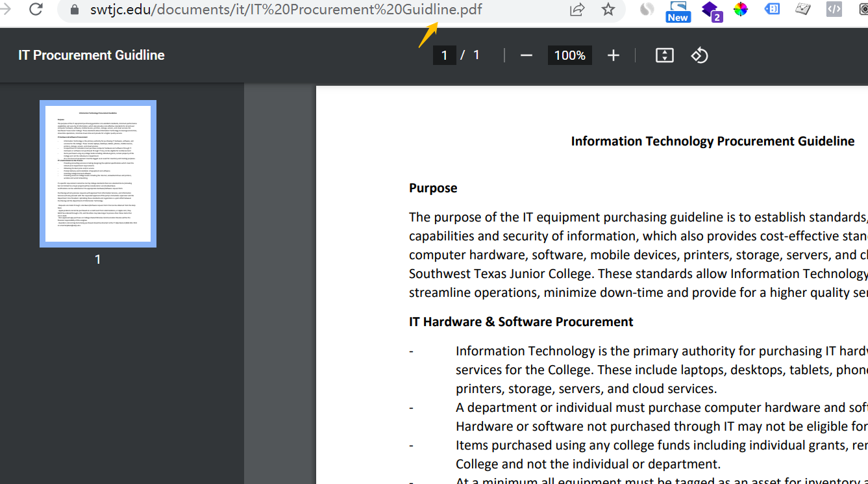
Task: Reload the page with the refresh icon
Action: (x=36, y=9)
